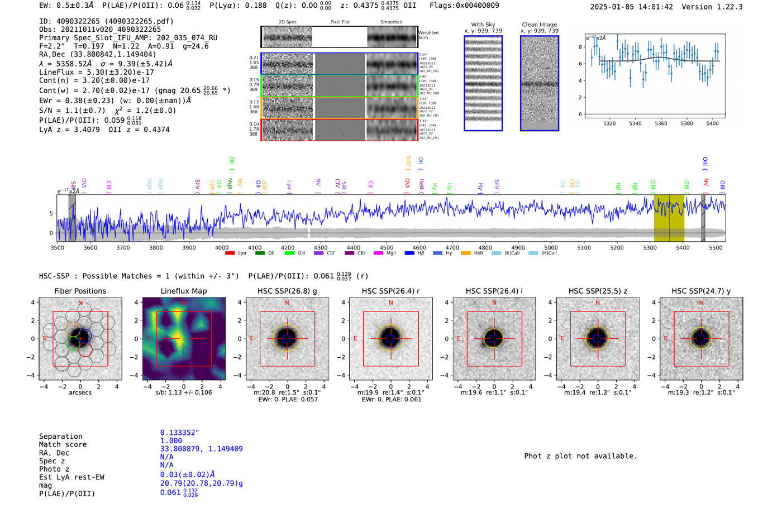Click the red Lyα legend swatch
The image size is (782, 532).
coord(230,253)
